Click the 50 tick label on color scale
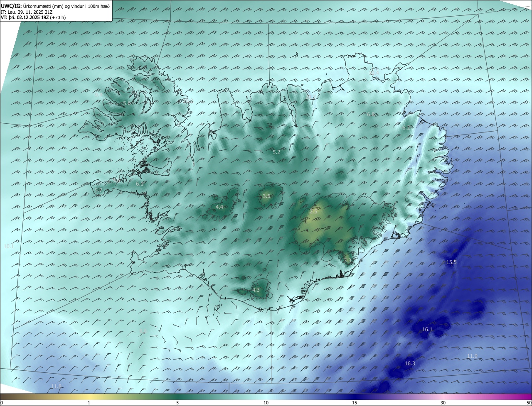 (x=529, y=403)
